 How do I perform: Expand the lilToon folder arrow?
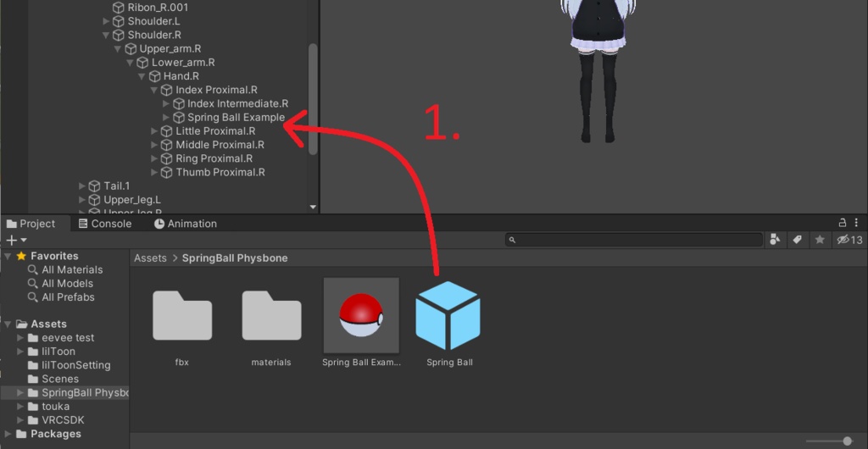point(20,352)
